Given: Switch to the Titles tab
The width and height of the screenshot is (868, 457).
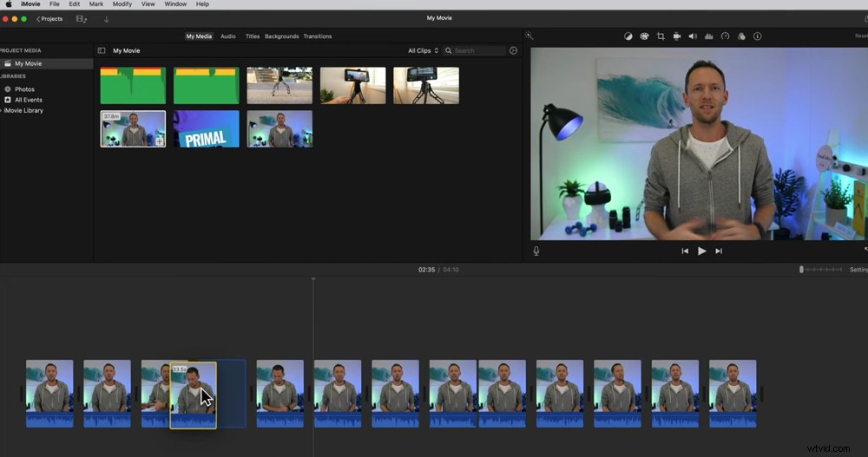Looking at the screenshot, I should (253, 36).
